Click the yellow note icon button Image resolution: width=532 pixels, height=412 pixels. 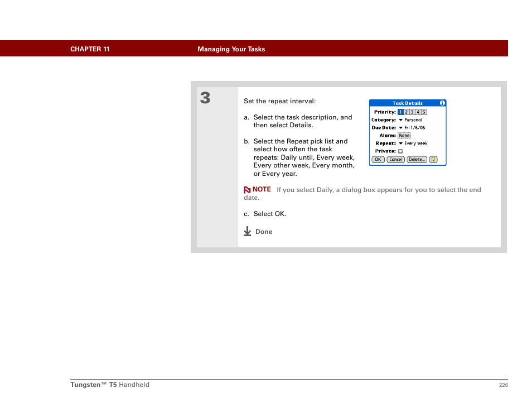433,159
